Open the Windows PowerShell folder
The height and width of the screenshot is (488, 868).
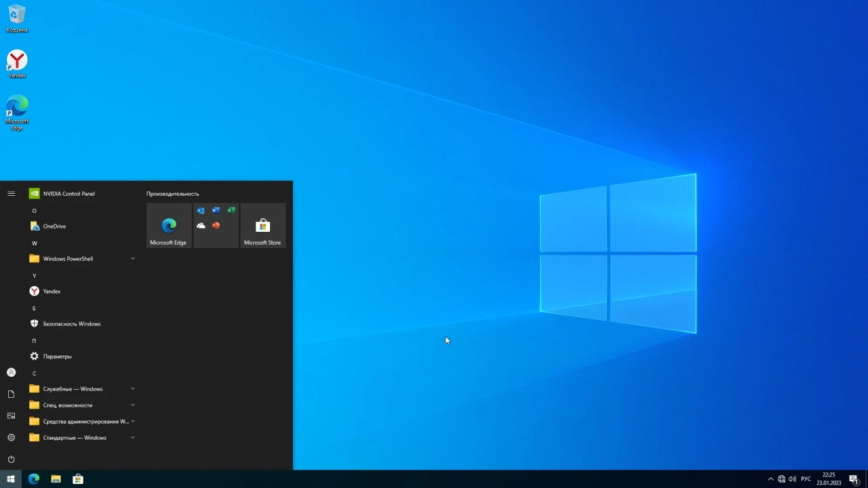pyautogui.click(x=81, y=259)
